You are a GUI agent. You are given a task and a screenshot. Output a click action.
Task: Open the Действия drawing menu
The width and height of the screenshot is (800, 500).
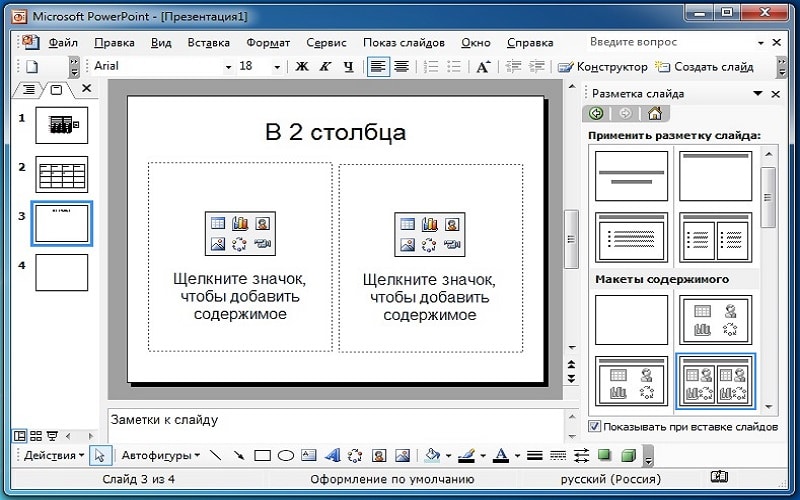(x=54, y=455)
